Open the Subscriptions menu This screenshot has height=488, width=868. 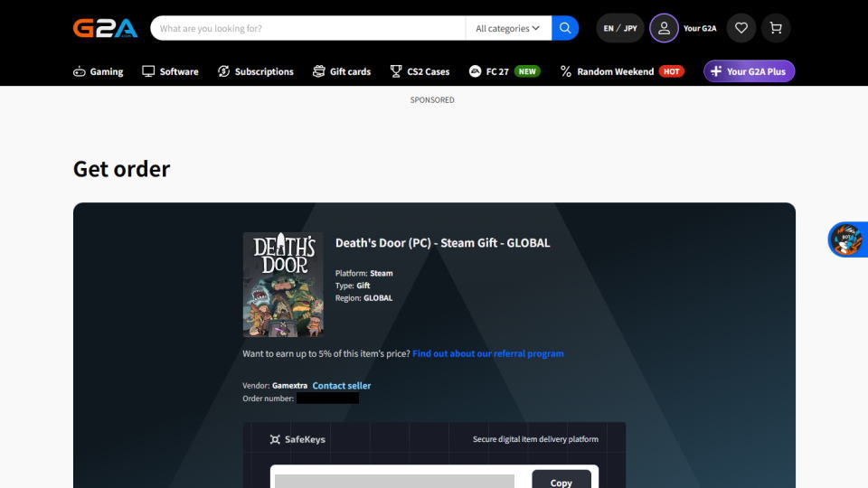coord(256,71)
